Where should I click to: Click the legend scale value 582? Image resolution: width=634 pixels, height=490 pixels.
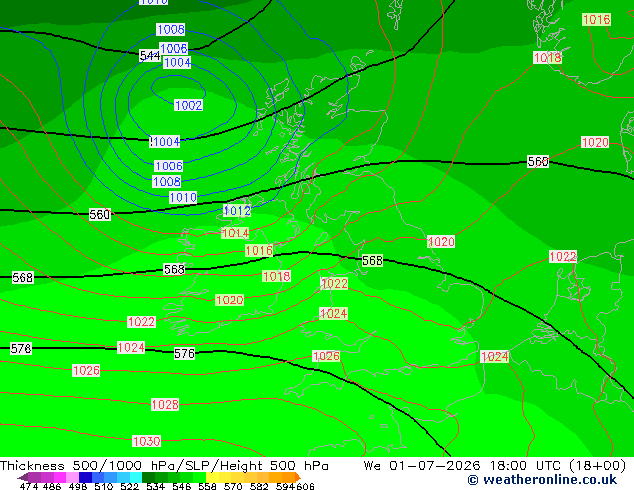259,486
